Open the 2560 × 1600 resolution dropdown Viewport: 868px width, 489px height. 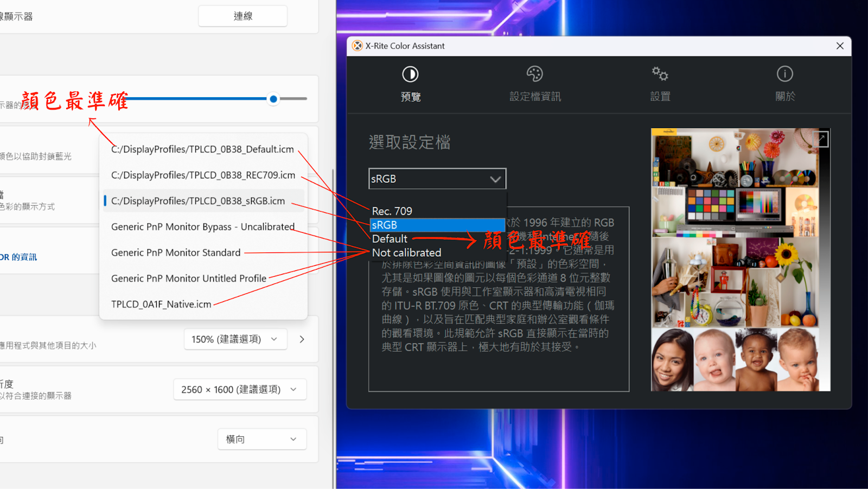(240, 390)
